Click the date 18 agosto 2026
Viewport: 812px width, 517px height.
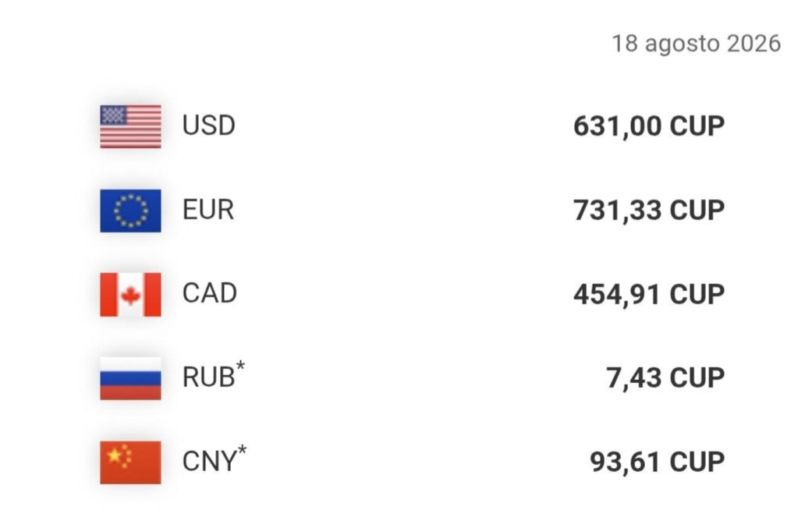click(x=697, y=44)
